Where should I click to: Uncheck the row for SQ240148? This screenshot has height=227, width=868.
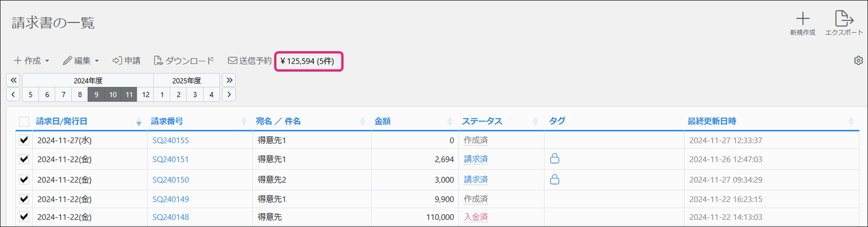24,217
